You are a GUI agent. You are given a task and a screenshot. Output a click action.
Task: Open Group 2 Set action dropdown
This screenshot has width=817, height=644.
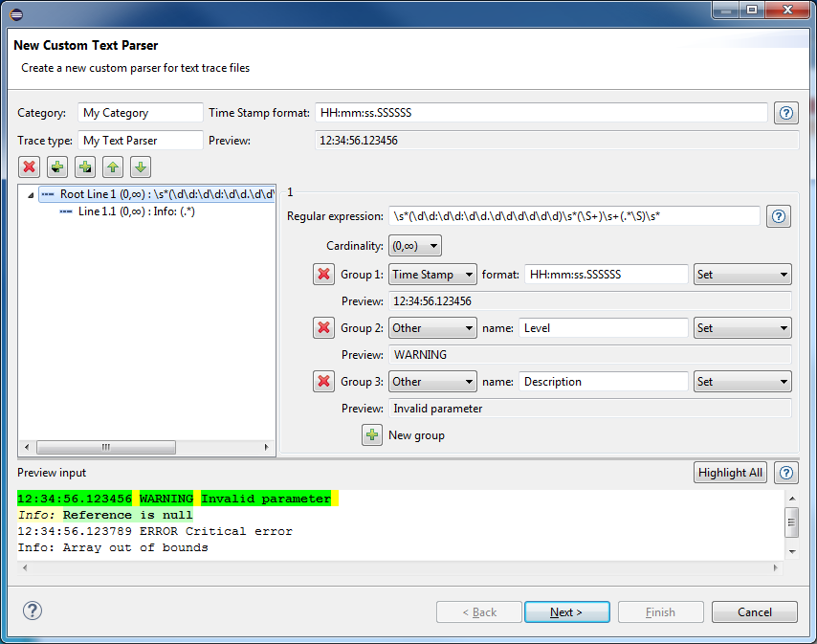coord(742,328)
